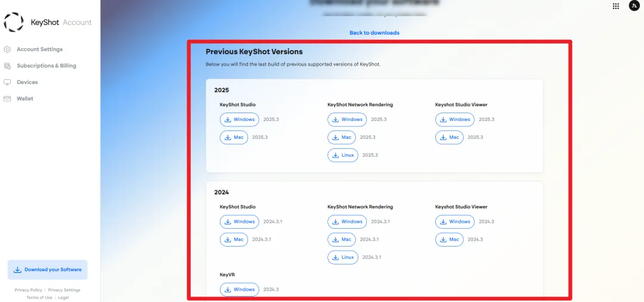Click the 2025 section heading
The image size is (644, 302).
click(221, 91)
